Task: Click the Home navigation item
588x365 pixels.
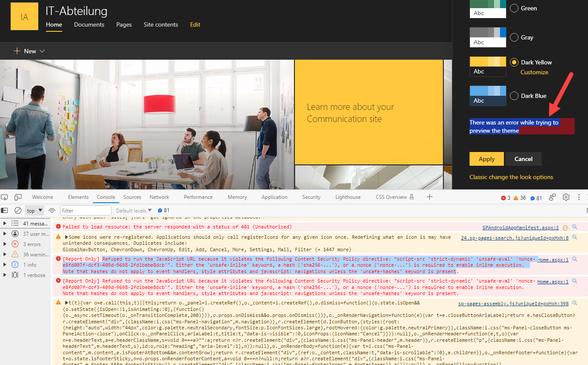Action: (x=54, y=24)
